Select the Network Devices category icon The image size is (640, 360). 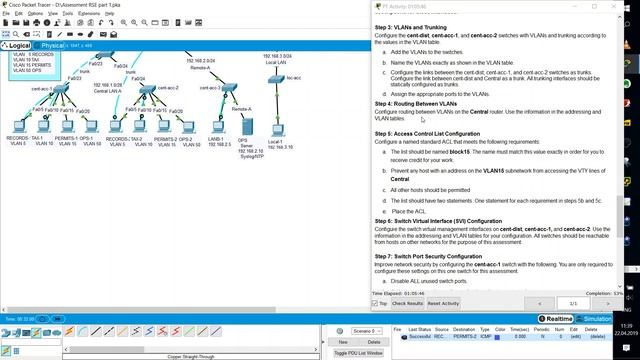pos(6,333)
